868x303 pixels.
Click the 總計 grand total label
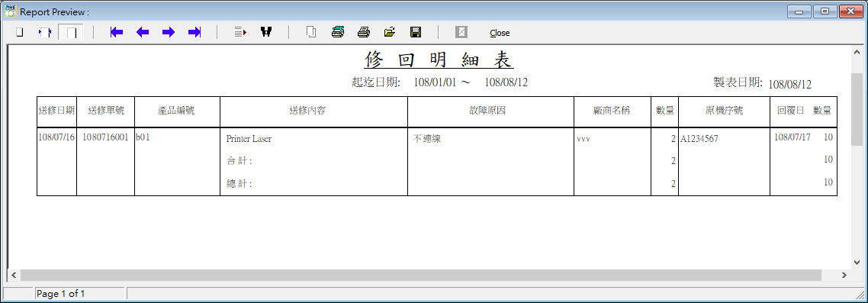(240, 183)
